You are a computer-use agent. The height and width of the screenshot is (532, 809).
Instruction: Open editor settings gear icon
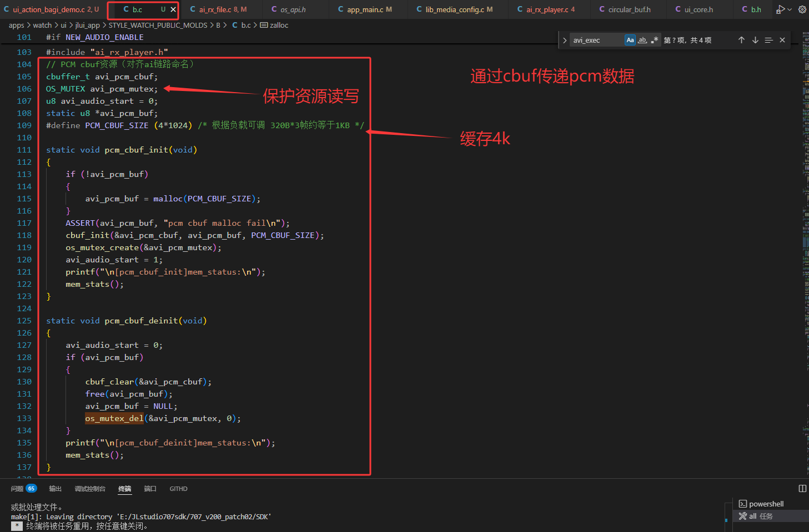coord(802,9)
